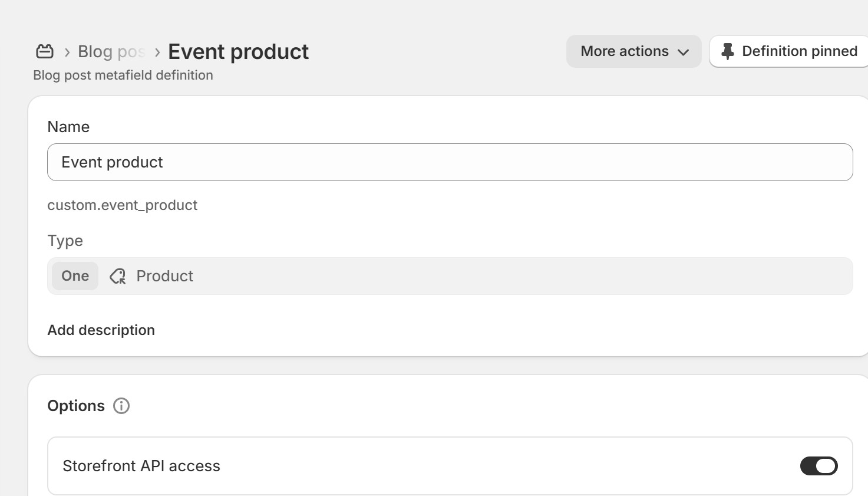Viewport: 868px width, 496px height.
Task: Click the chevron after Blog posts breadcrumb
Action: tap(157, 52)
